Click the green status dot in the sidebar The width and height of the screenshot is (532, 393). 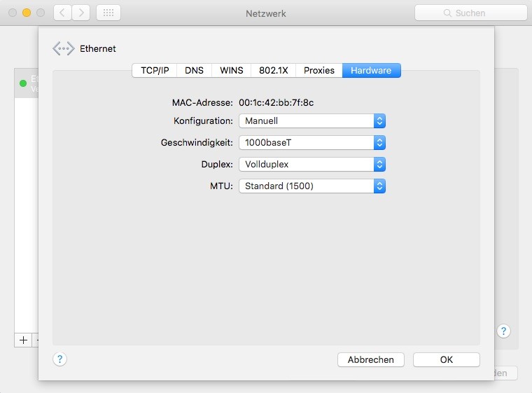[23, 83]
